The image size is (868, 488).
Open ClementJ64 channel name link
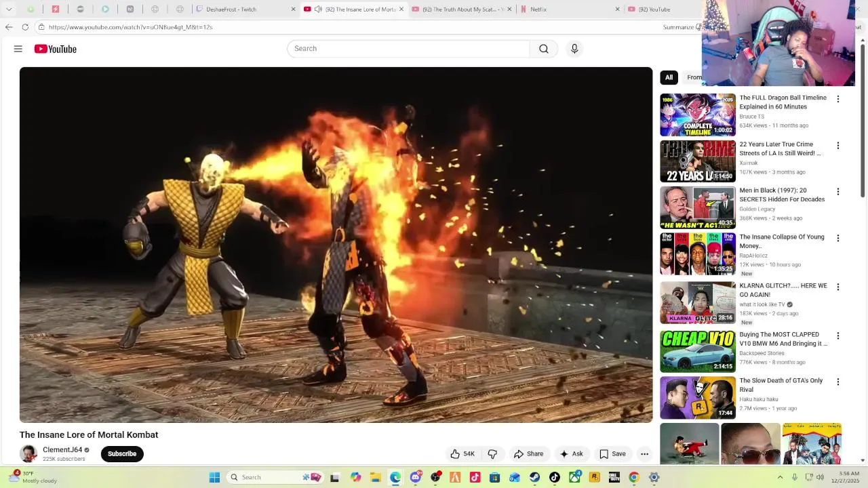coord(62,450)
